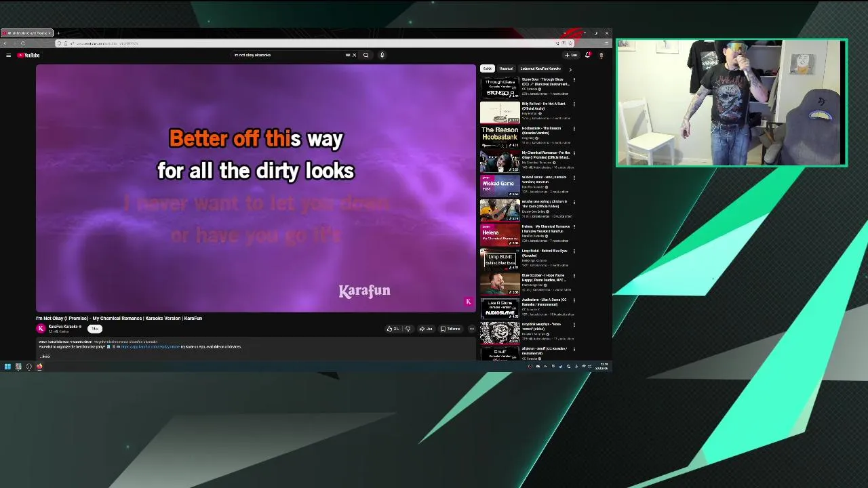
Task: Click the KaraFun K watermark in player
Action: 468,302
